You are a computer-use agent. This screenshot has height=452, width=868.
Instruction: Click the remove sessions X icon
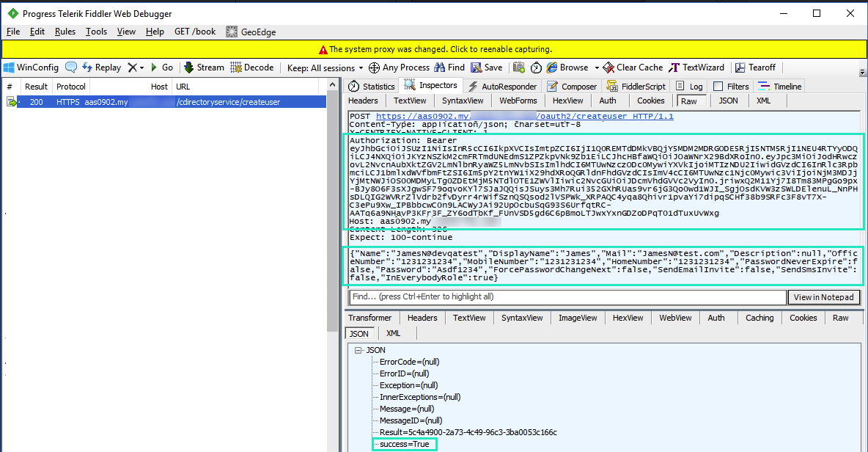click(132, 68)
